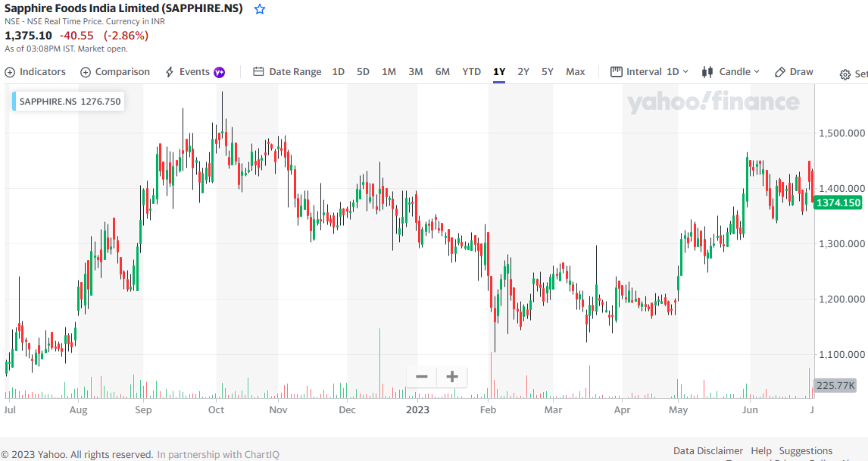Image resolution: width=868 pixels, height=461 pixels.
Task: Click the Interval ruler icon
Action: click(x=616, y=71)
